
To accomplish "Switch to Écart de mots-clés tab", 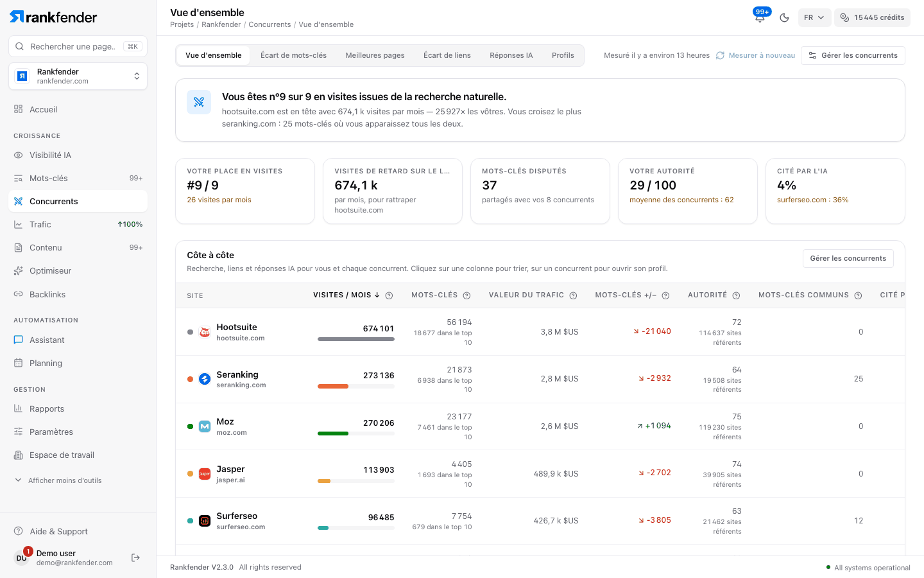I will click(x=293, y=55).
